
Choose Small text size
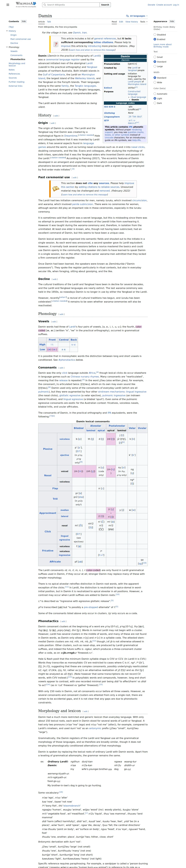155,57
